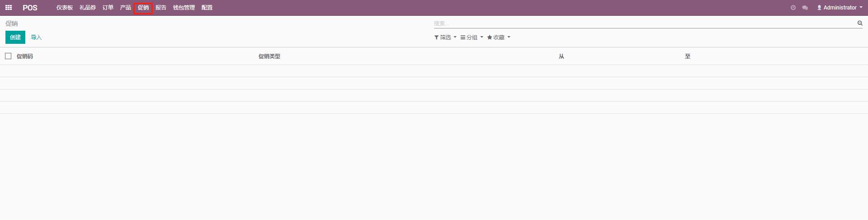Open the 礼品券 menu
Screen dimensions: 868x220
pos(88,8)
